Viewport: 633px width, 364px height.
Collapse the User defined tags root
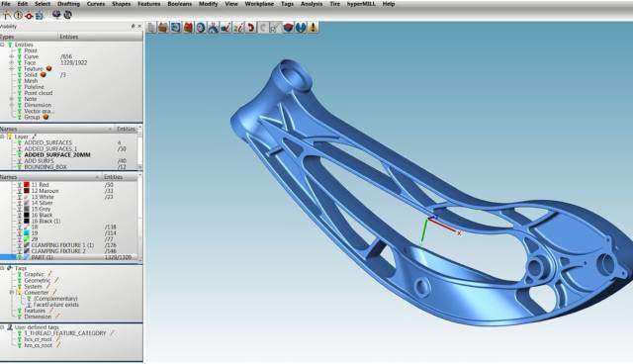[x=2, y=327]
